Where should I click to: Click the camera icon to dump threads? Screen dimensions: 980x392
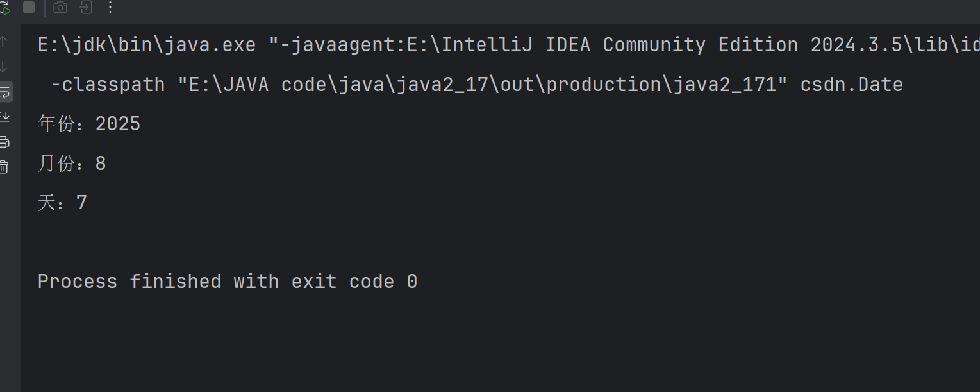60,7
